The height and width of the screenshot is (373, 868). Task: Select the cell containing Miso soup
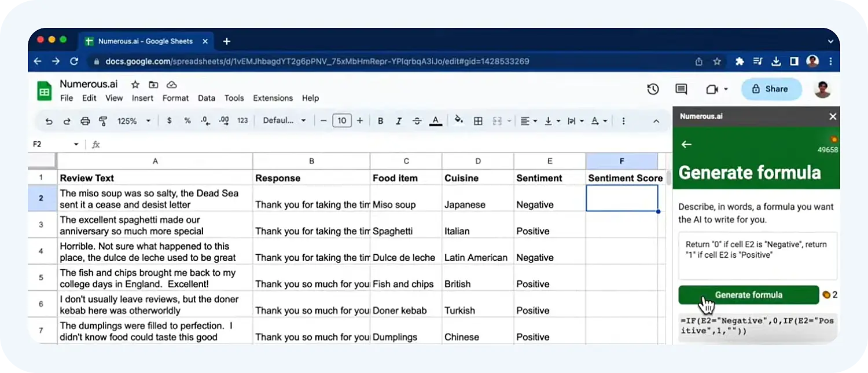pyautogui.click(x=406, y=198)
